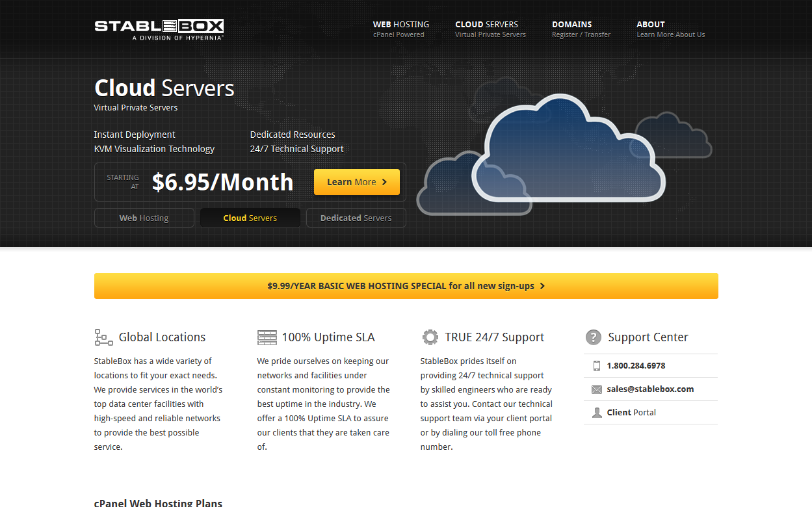Click the 100% Uptime SLA server icon
Screen dimensions: 812x507
pyautogui.click(x=267, y=337)
